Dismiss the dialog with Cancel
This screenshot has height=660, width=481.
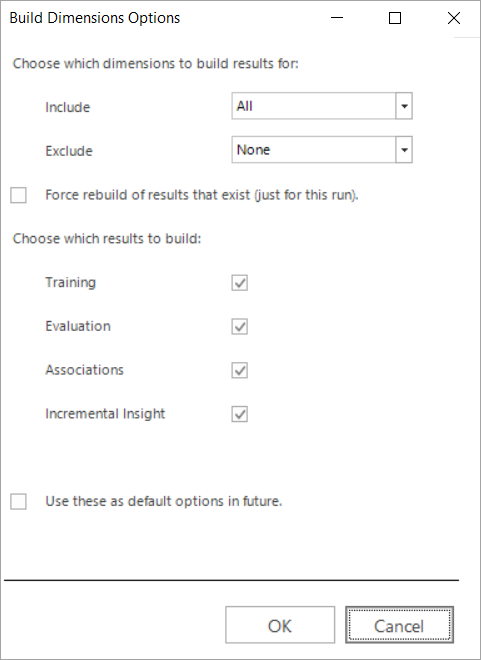pos(399,625)
